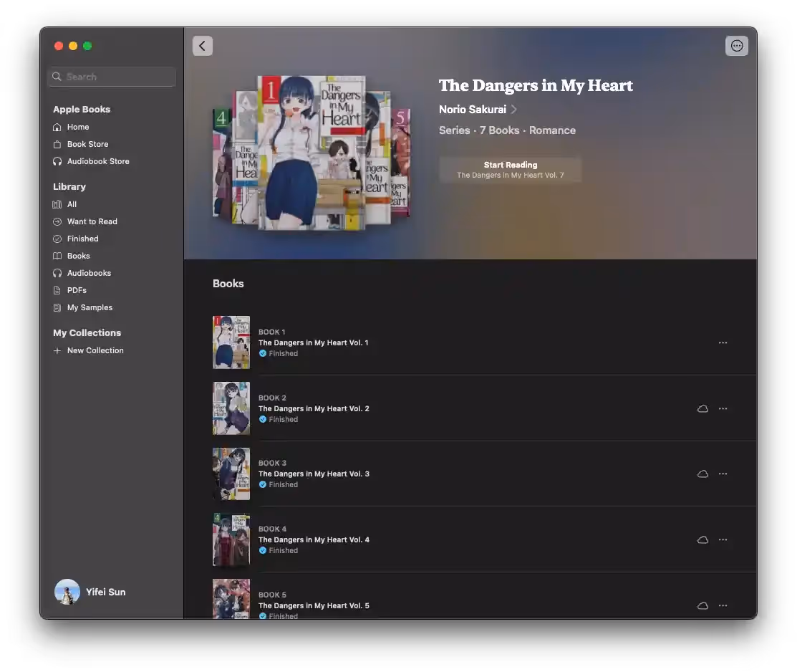Image resolution: width=797 pixels, height=672 pixels.
Task: Click the Home house icon
Action: 57,128
